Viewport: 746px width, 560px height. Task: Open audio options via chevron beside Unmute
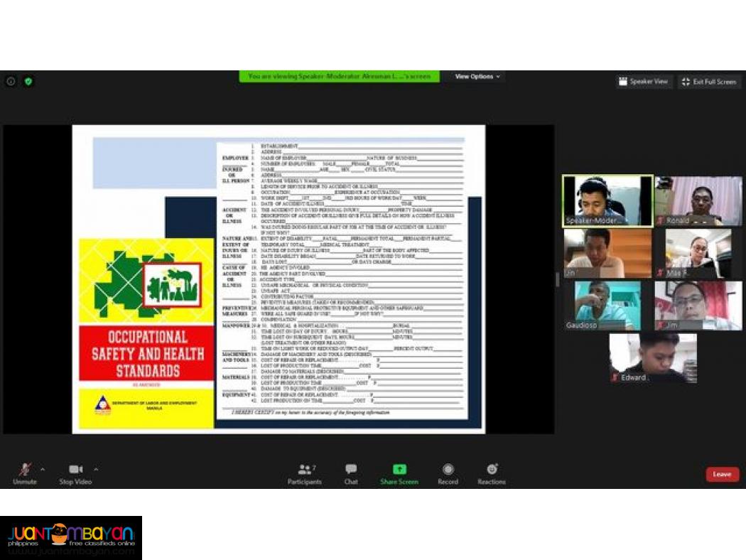[x=43, y=470]
